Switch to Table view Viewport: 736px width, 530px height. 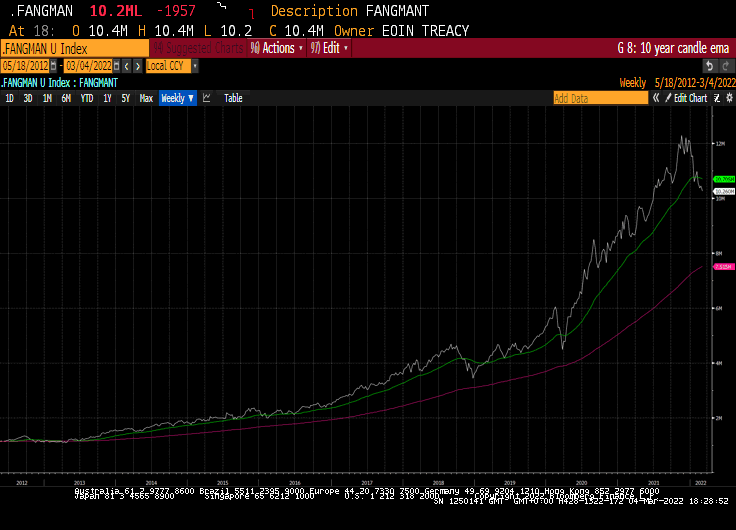tap(233, 98)
